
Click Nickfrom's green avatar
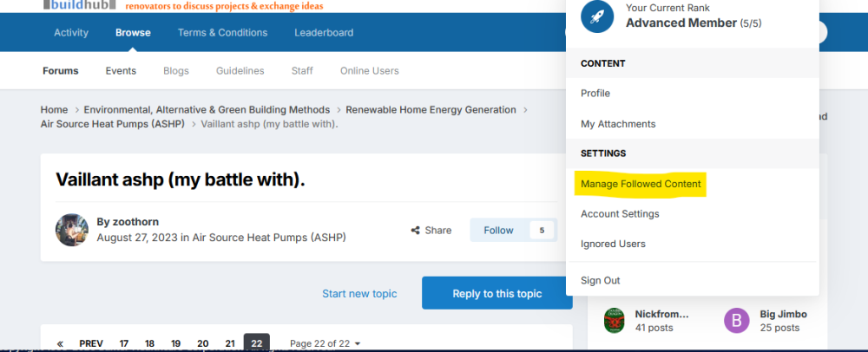[x=615, y=321]
